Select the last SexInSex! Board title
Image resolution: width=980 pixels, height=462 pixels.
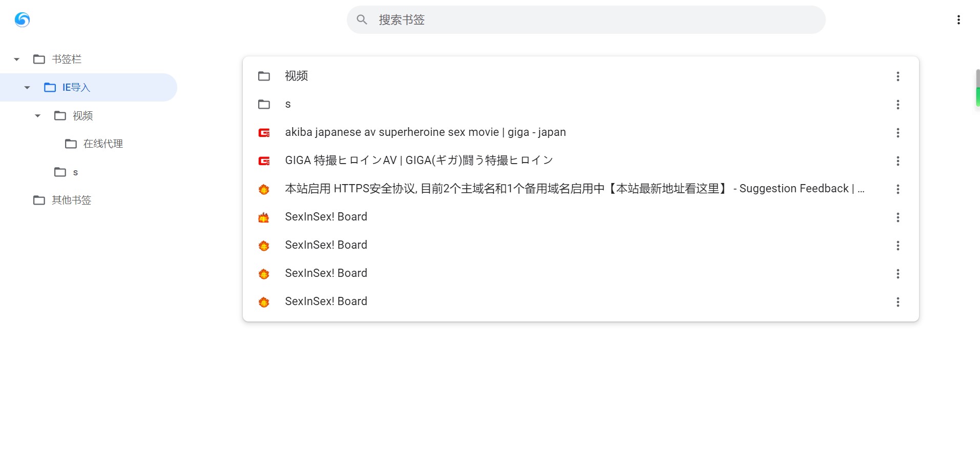pyautogui.click(x=326, y=302)
